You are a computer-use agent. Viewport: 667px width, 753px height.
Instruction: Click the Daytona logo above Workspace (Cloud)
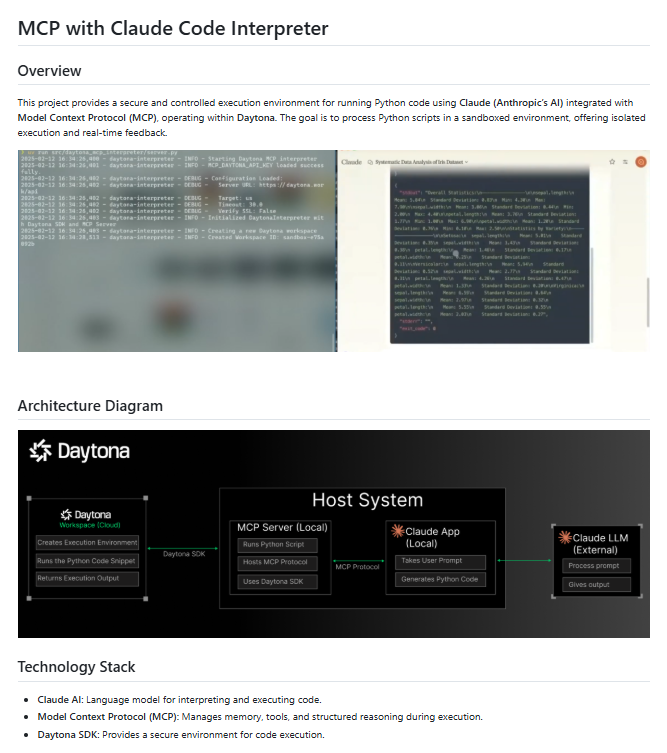pos(86,515)
